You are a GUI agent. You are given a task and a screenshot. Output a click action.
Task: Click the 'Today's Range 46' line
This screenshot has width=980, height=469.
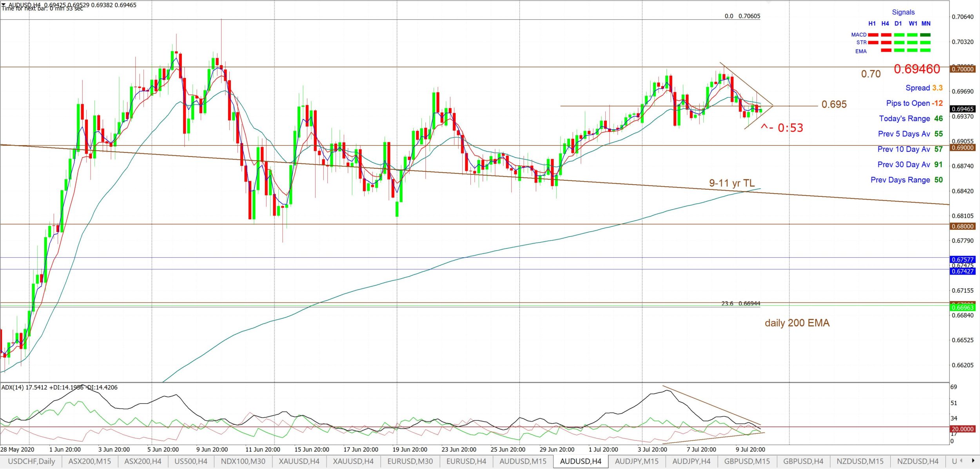pos(911,118)
